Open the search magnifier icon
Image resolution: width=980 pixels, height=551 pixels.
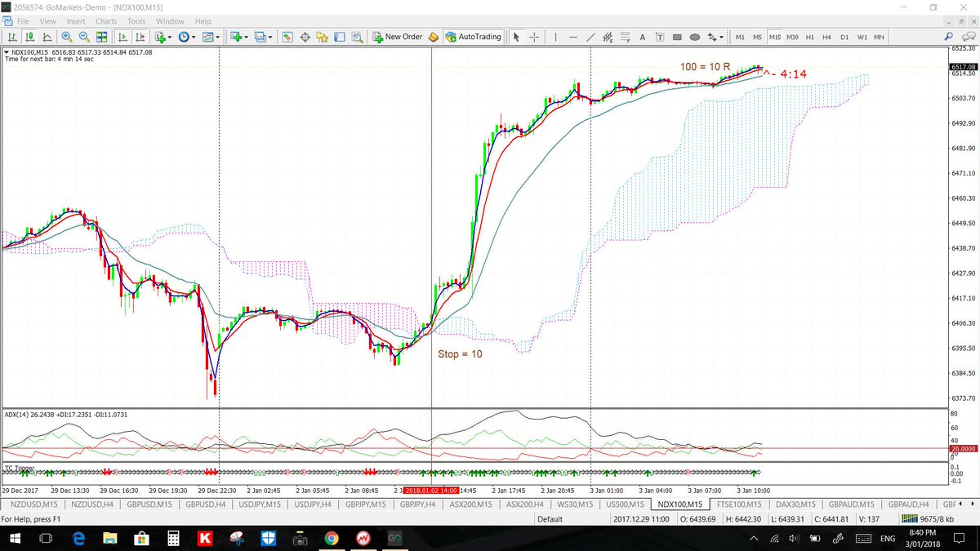(x=949, y=37)
